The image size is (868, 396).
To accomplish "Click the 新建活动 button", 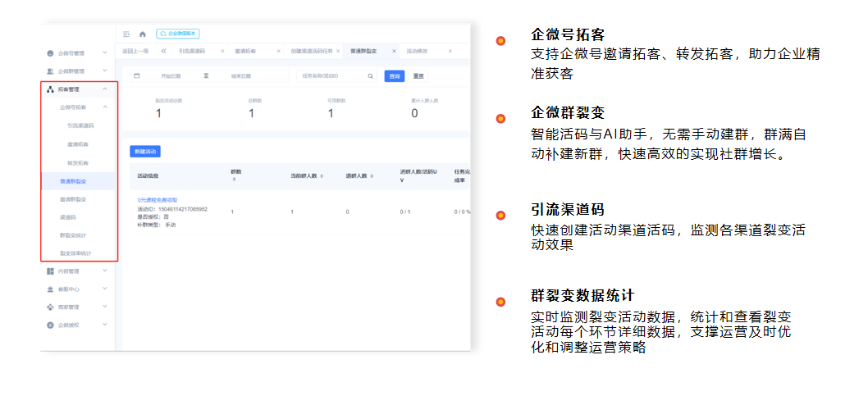I will pos(144,152).
